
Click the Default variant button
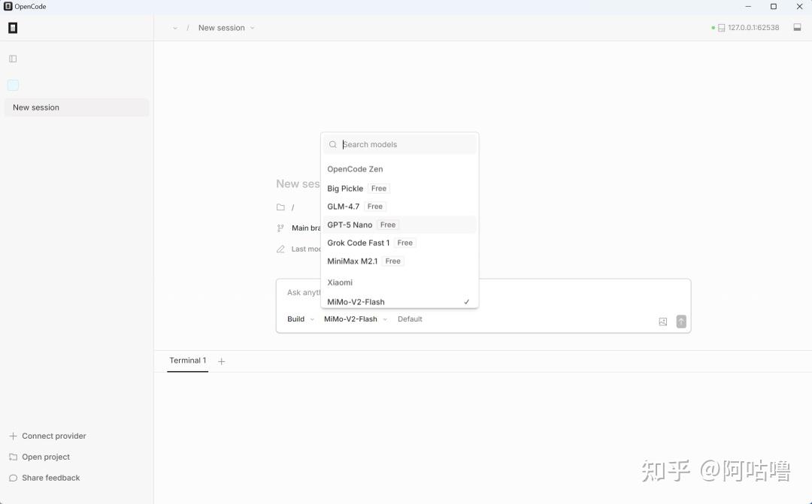(x=410, y=319)
